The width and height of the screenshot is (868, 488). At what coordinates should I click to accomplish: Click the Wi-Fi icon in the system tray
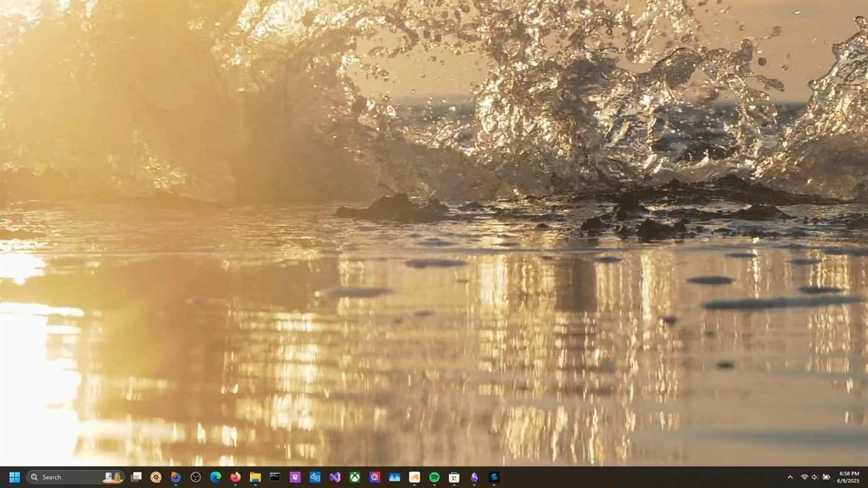(x=803, y=477)
